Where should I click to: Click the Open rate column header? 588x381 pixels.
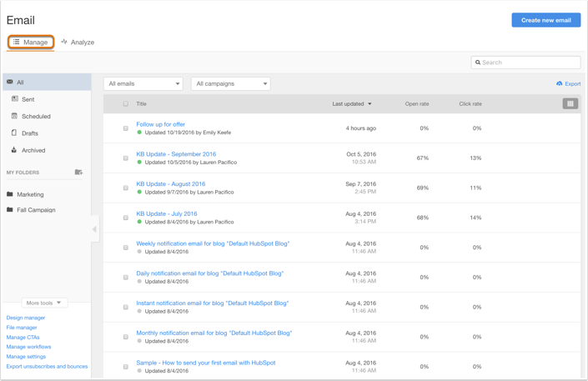417,104
